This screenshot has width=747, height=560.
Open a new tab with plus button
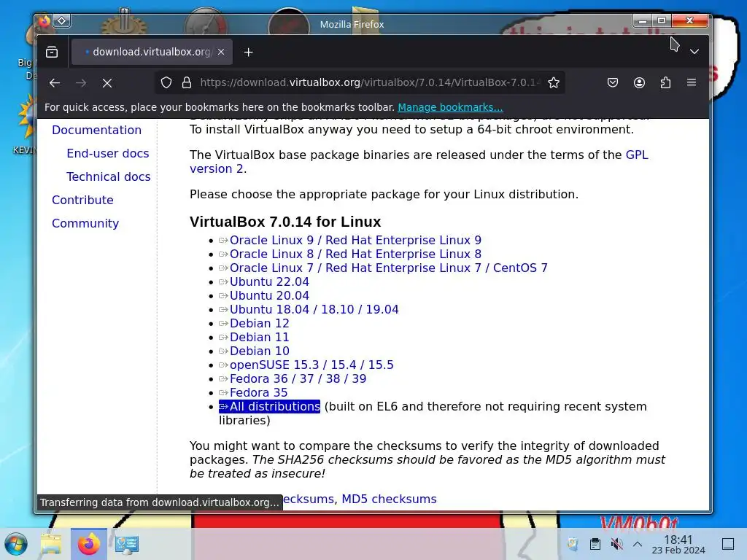pos(248,52)
